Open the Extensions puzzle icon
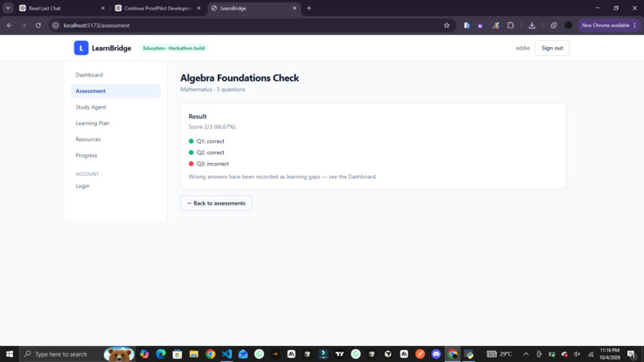This screenshot has width=644, height=362. pyautogui.click(x=511, y=26)
